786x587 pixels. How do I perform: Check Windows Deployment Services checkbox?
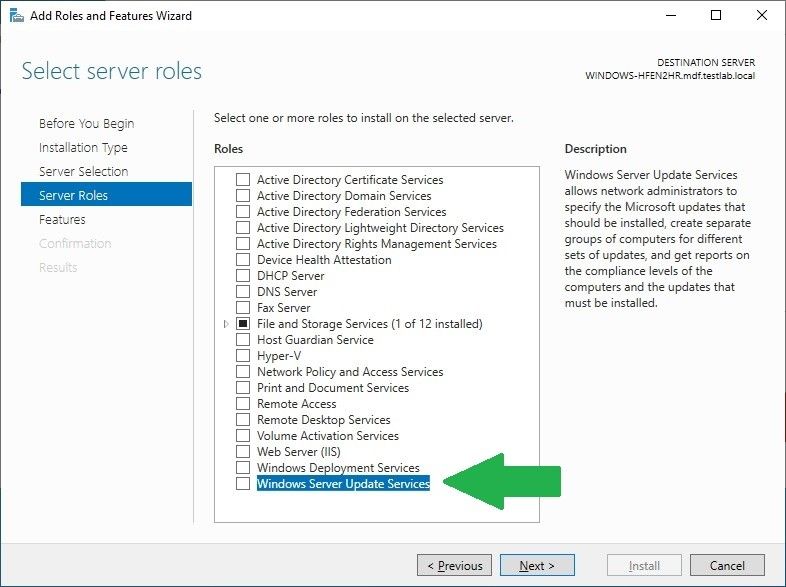click(x=243, y=468)
